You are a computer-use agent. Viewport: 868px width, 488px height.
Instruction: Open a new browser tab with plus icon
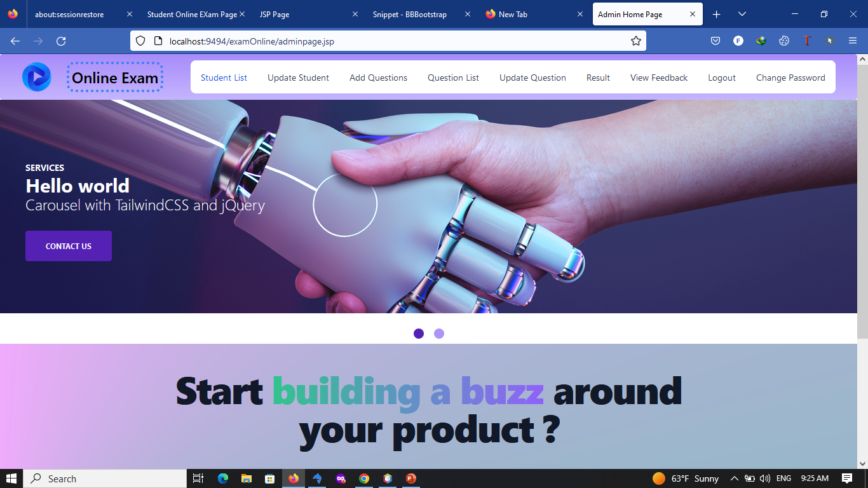(x=717, y=14)
